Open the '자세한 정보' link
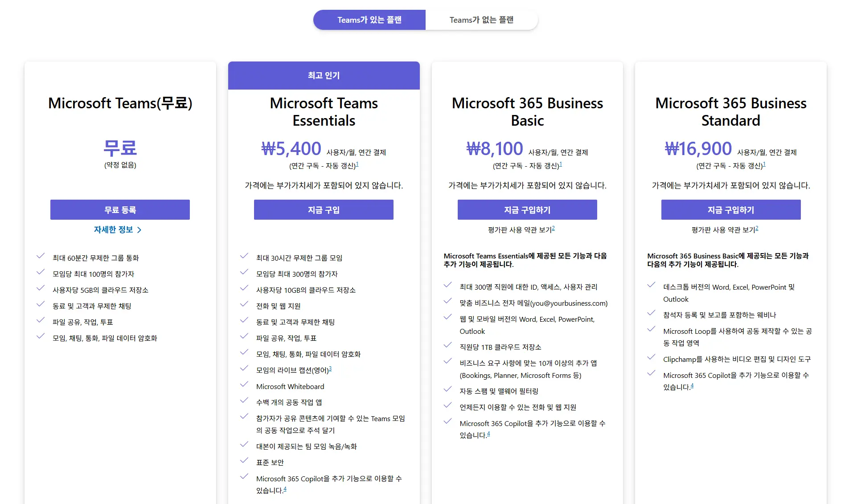853x504 pixels. (x=113, y=229)
